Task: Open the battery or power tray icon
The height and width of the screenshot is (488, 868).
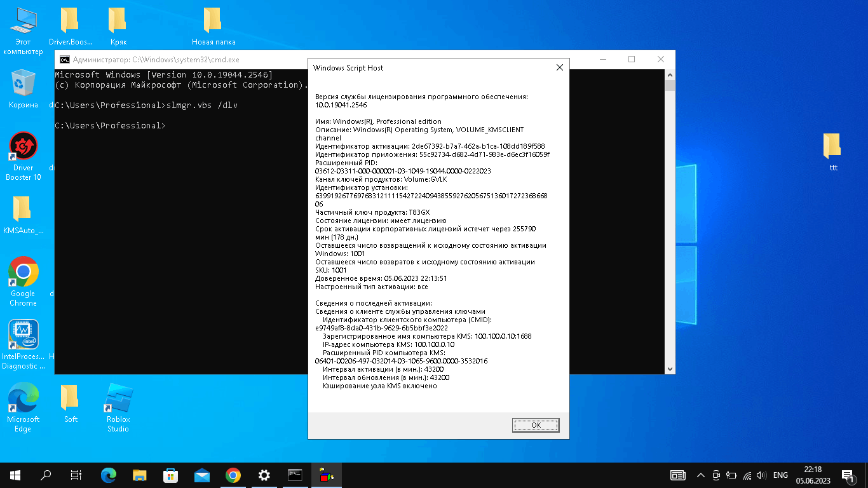Action: tap(731, 475)
